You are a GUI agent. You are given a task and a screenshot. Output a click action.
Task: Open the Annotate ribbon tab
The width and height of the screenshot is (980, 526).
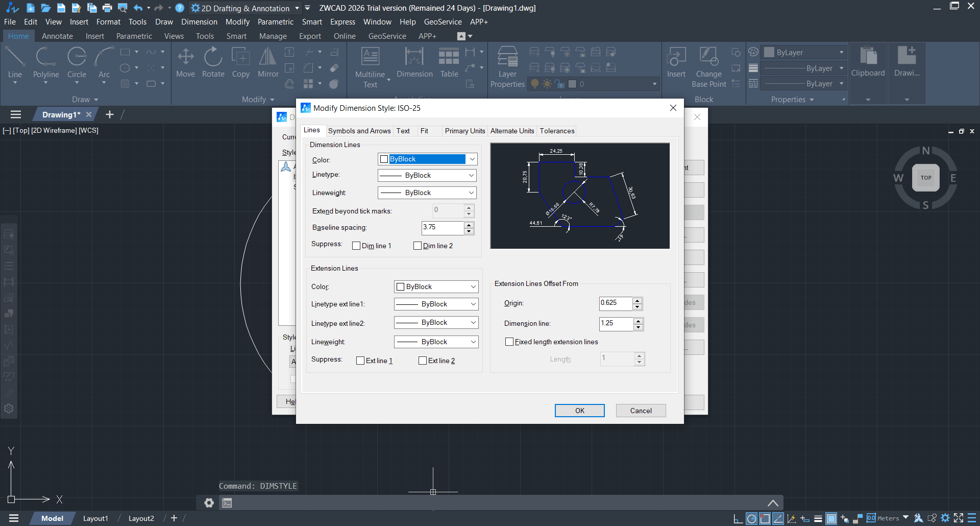[x=57, y=36]
